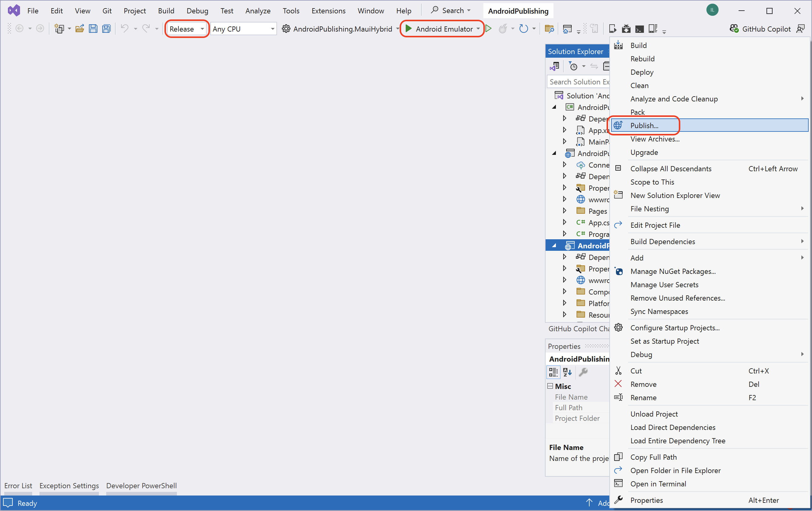812x511 pixels.
Task: Collapse the selected AndroidPublishing project node
Action: point(554,246)
